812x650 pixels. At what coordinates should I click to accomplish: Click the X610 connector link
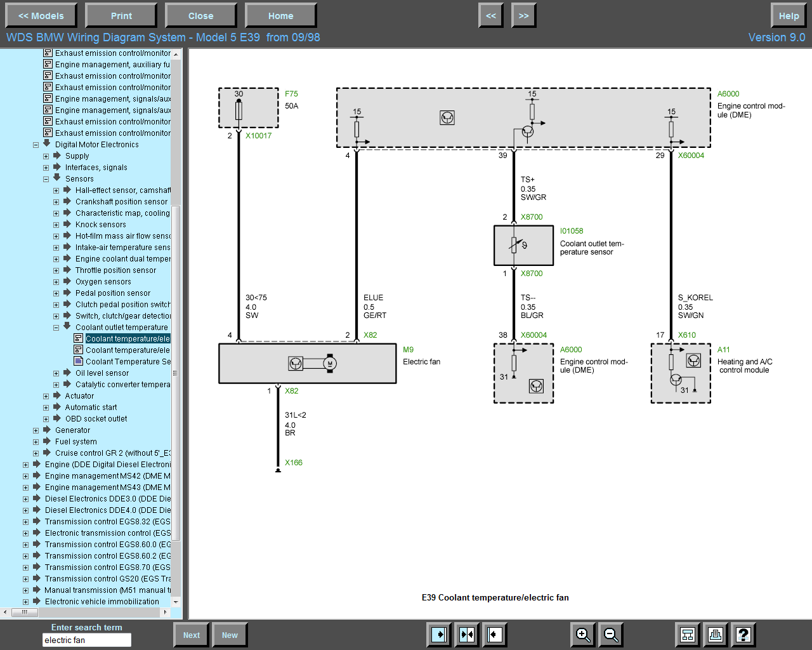pyautogui.click(x=687, y=335)
